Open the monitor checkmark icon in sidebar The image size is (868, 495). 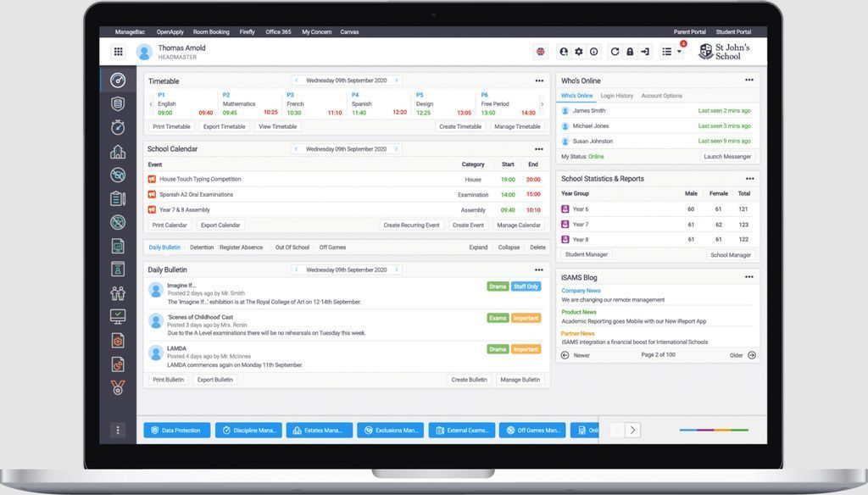coord(117,316)
